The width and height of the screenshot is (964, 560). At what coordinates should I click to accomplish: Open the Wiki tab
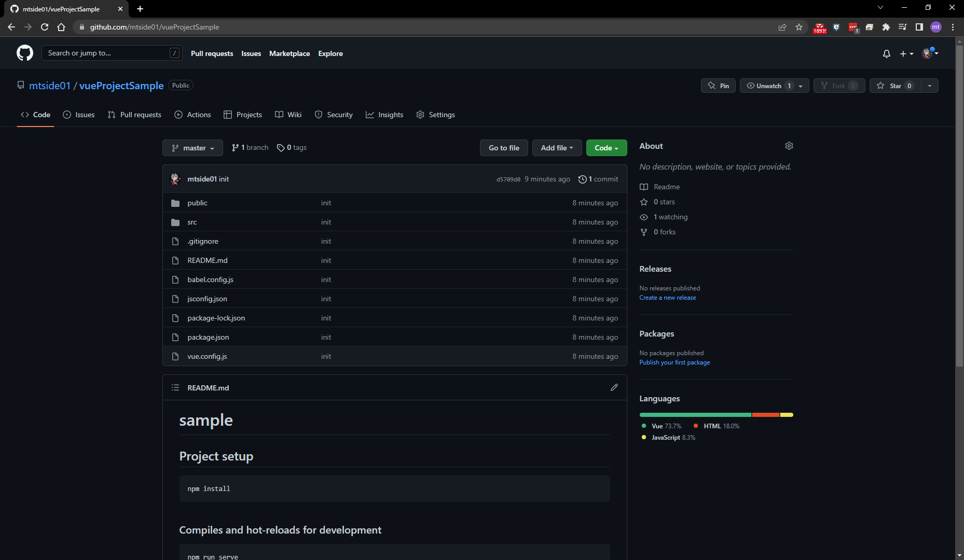pyautogui.click(x=288, y=115)
